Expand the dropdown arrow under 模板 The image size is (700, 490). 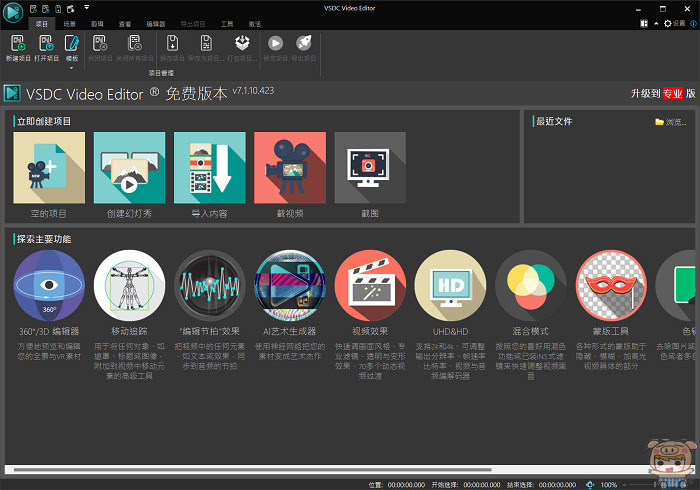[x=71, y=68]
